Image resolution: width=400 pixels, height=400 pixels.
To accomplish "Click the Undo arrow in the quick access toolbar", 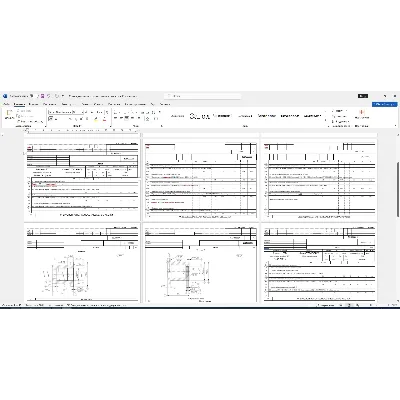I will 49,96.
